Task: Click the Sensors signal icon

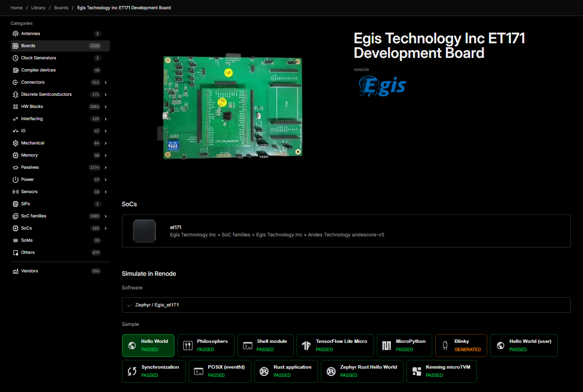Action: (x=15, y=192)
